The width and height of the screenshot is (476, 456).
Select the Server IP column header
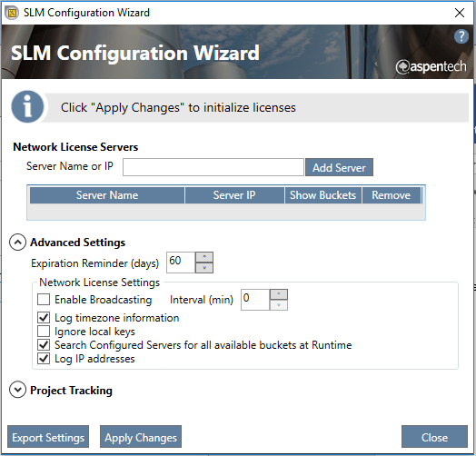click(234, 195)
